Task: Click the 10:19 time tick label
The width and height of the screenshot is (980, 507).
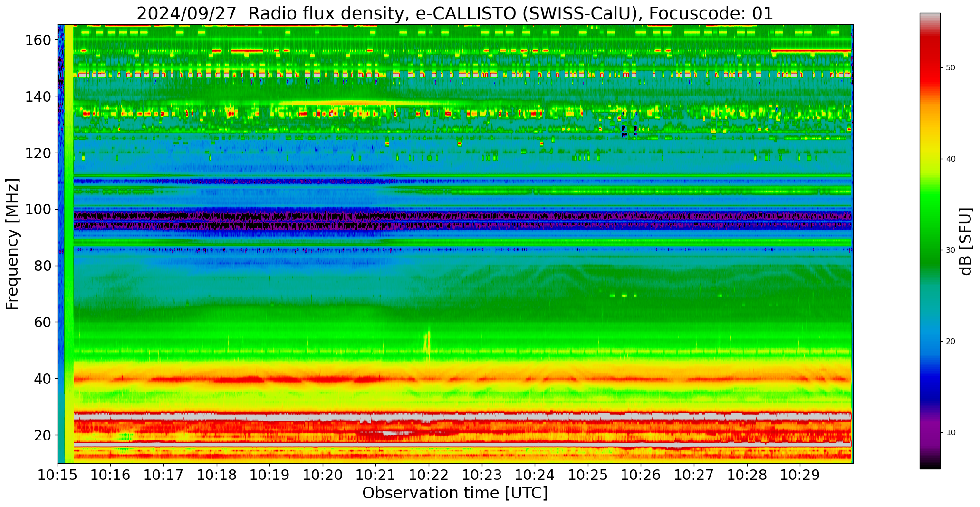Action: click(x=269, y=475)
